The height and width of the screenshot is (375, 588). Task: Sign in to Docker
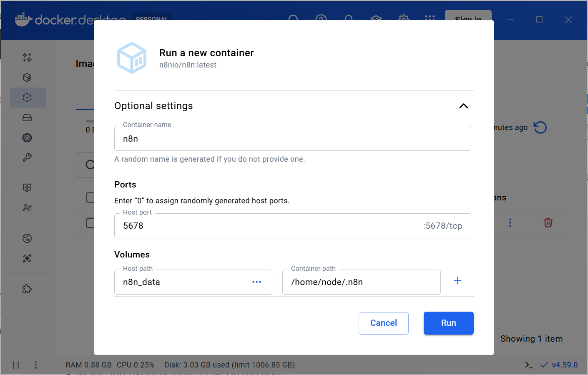click(468, 19)
